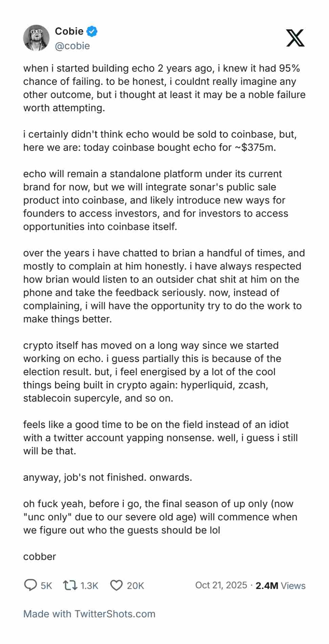Click the paragraph starting "when i started building echo"

[164, 88]
